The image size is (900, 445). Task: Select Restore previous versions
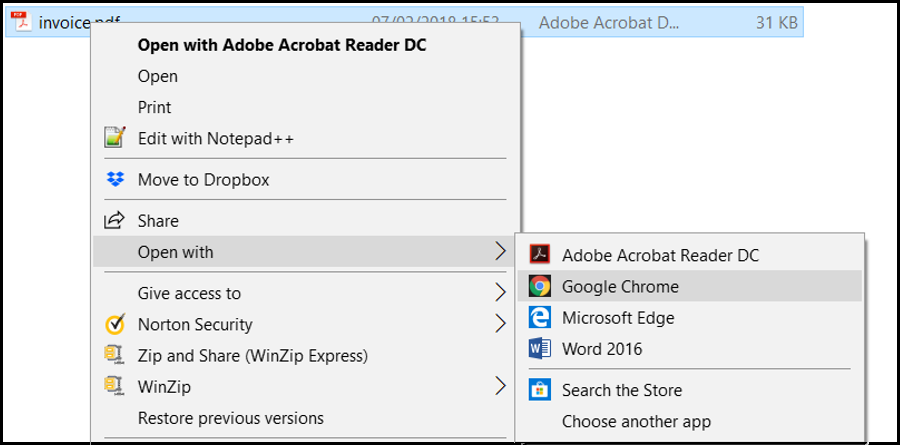[230, 418]
